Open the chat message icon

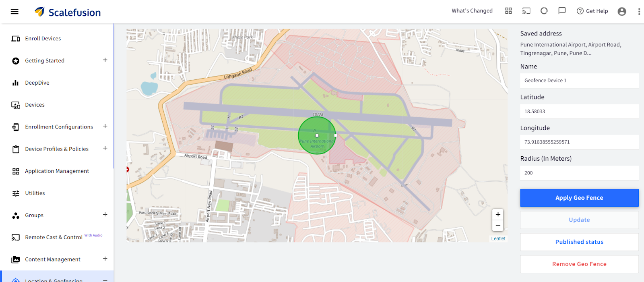(x=562, y=11)
